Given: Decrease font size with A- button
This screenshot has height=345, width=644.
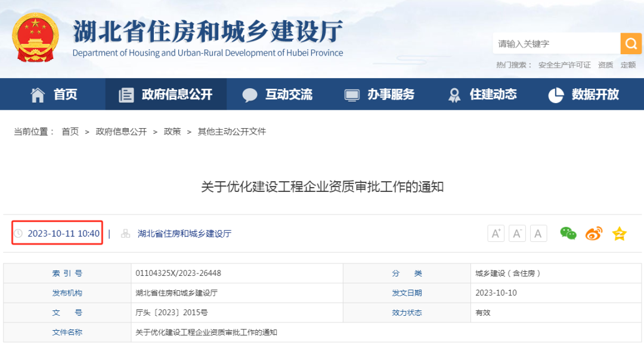Looking at the screenshot, I should click(517, 233).
